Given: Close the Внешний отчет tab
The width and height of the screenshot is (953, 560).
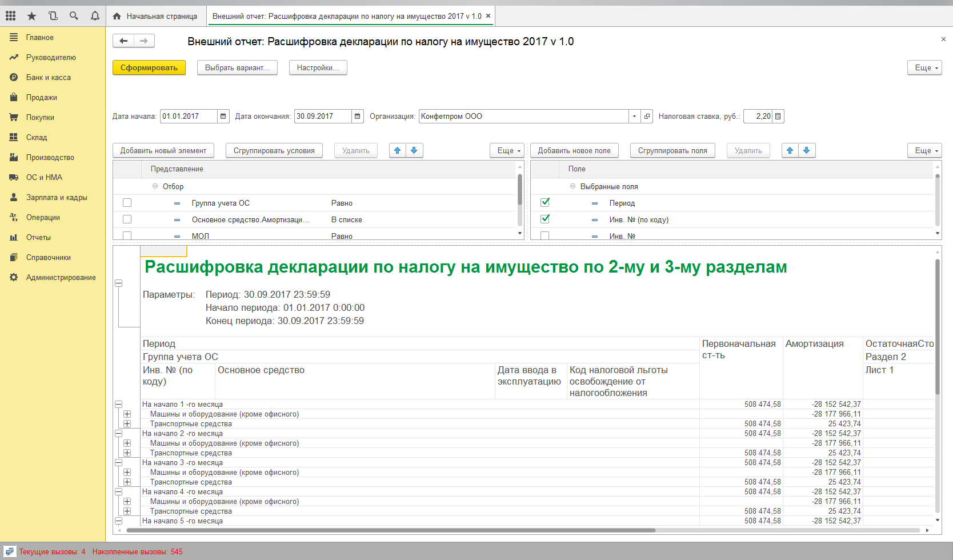Looking at the screenshot, I should pyautogui.click(x=488, y=16).
